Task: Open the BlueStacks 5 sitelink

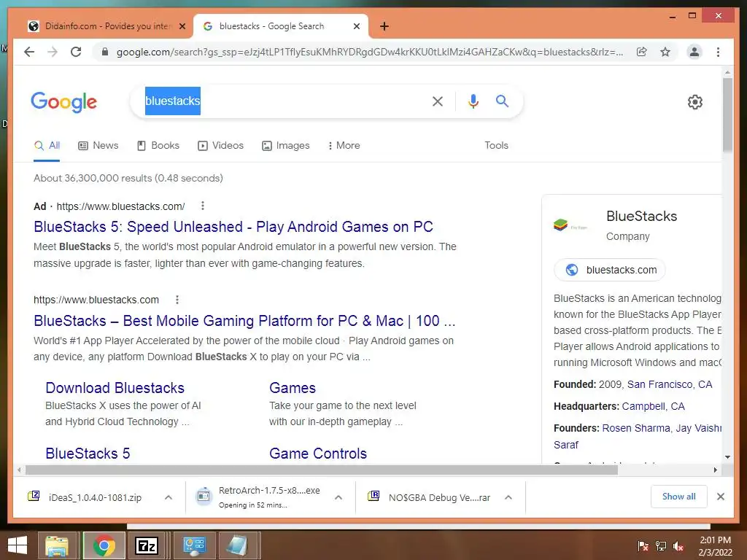Action: coord(88,454)
